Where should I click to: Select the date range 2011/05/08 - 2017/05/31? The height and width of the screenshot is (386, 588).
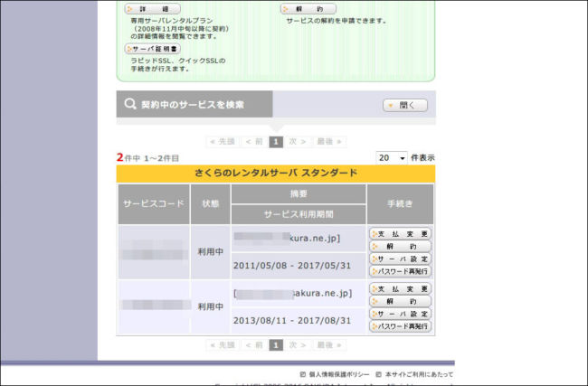click(x=292, y=266)
